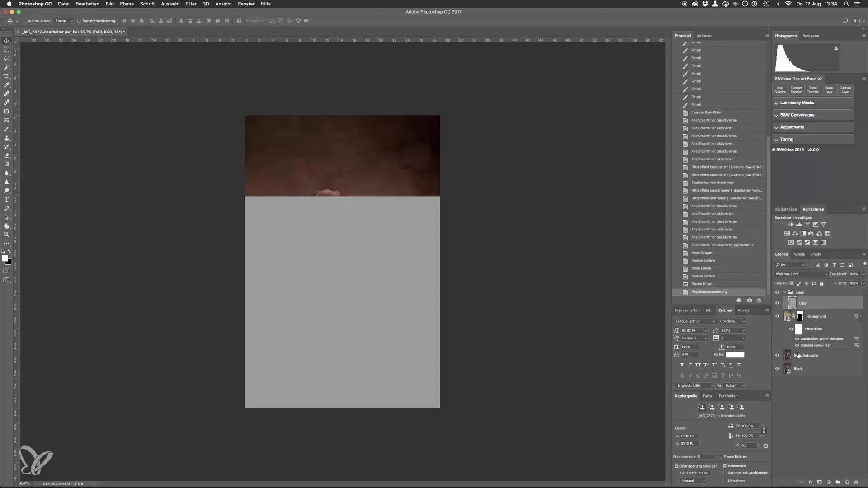The image size is (868, 488).
Task: Select the Eyedropper tool
Action: point(6,85)
